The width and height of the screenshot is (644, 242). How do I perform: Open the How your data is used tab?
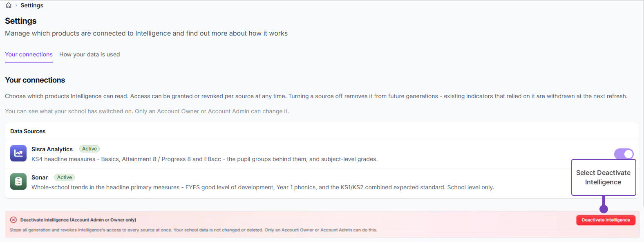[x=89, y=54]
